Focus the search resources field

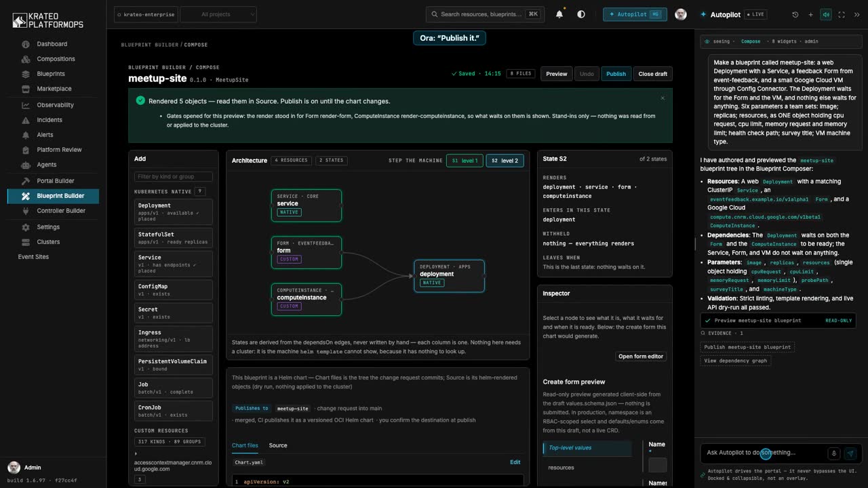(x=484, y=14)
